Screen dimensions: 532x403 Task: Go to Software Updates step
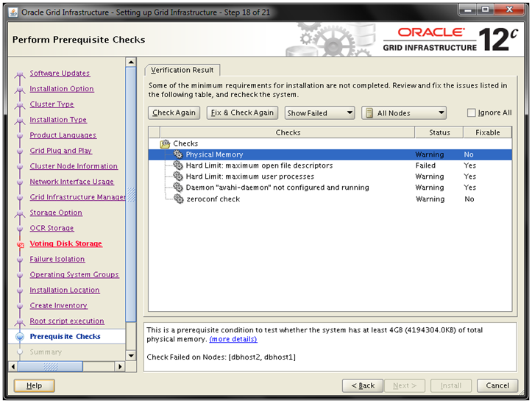click(x=60, y=74)
